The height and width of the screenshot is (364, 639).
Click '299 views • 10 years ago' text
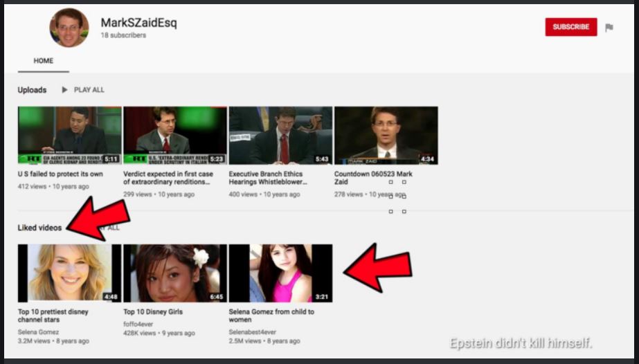159,194
